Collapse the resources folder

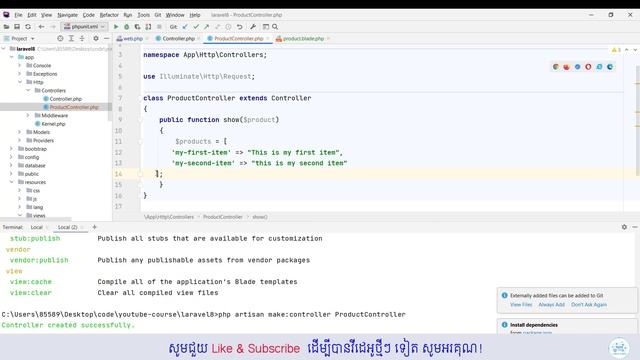11,182
